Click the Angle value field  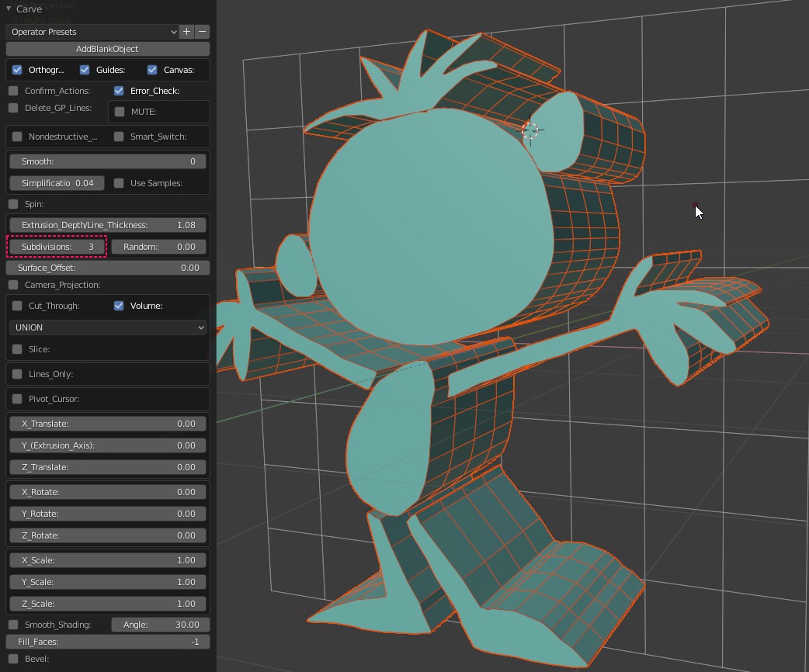pyautogui.click(x=161, y=625)
